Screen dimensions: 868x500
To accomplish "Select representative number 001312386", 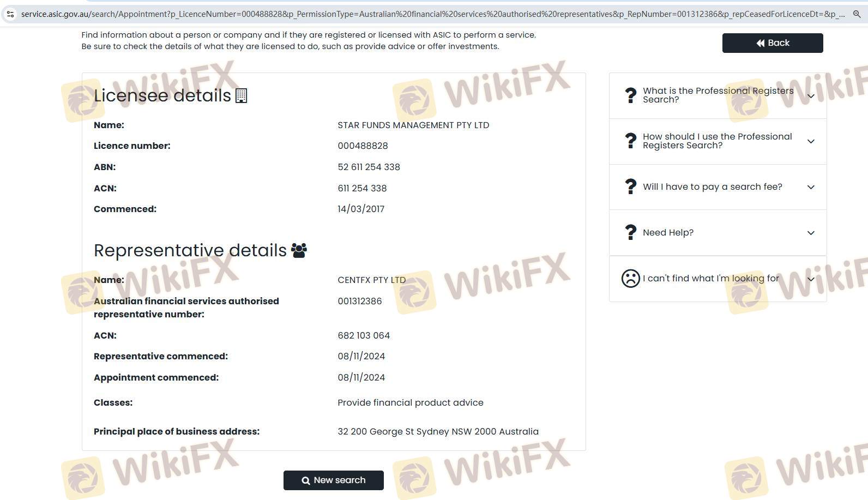I will tap(360, 302).
